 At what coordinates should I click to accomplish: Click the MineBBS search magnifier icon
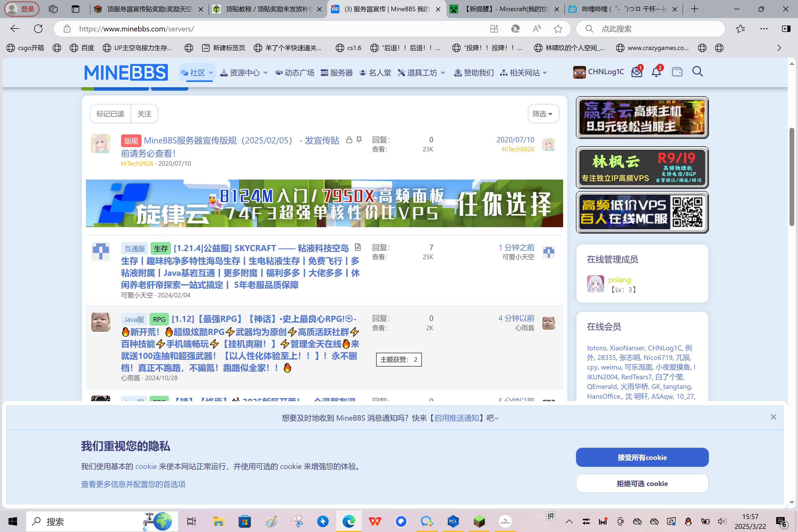(697, 72)
